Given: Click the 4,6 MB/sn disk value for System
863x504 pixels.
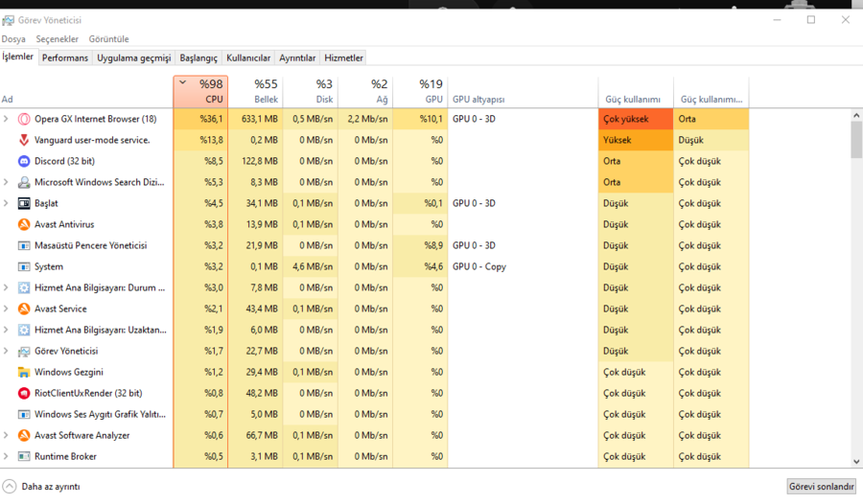Looking at the screenshot, I should (311, 266).
